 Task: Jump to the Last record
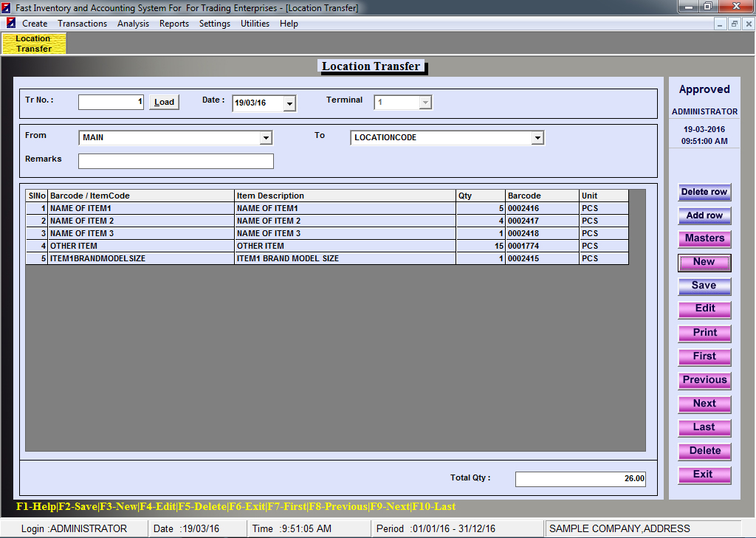tap(704, 427)
